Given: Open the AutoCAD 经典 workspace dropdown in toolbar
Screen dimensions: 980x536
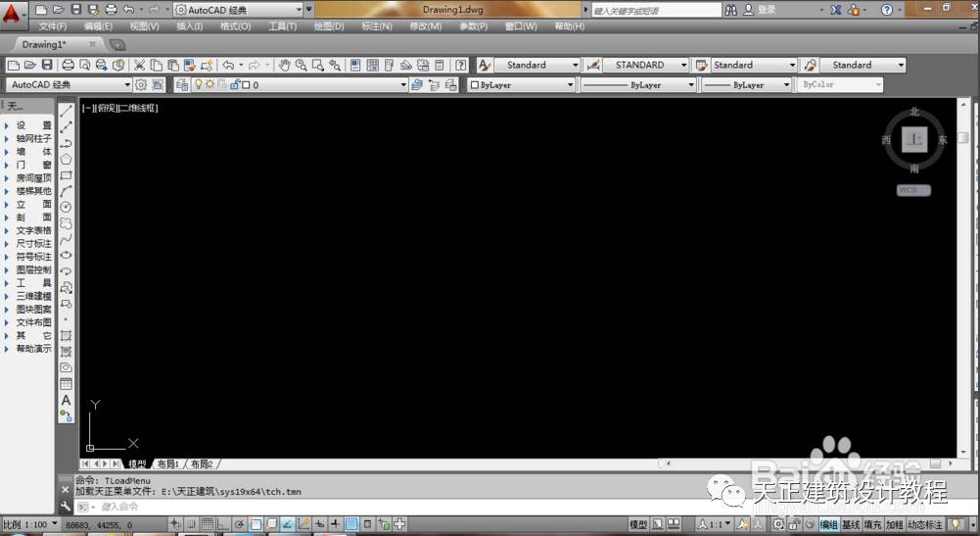Looking at the screenshot, I should point(69,85).
